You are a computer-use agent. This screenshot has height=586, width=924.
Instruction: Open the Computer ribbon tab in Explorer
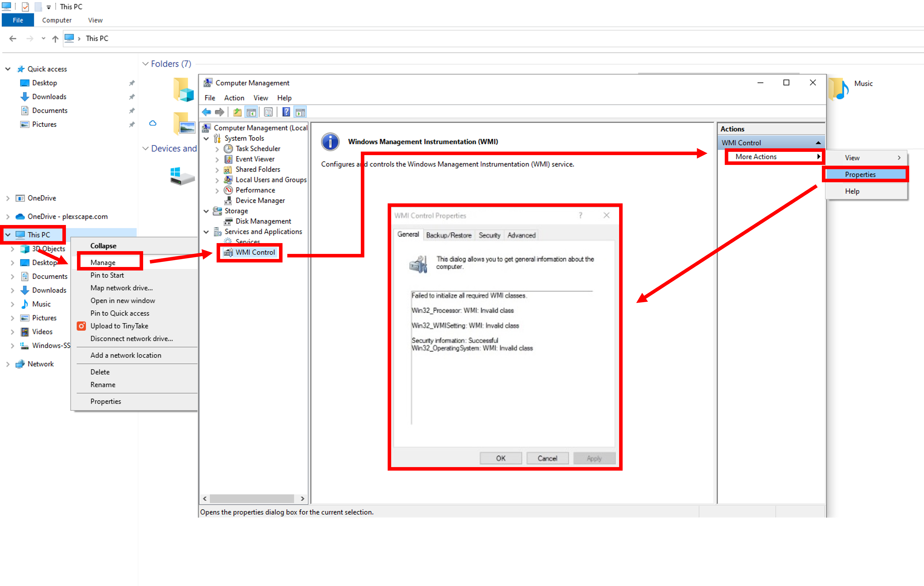point(57,20)
